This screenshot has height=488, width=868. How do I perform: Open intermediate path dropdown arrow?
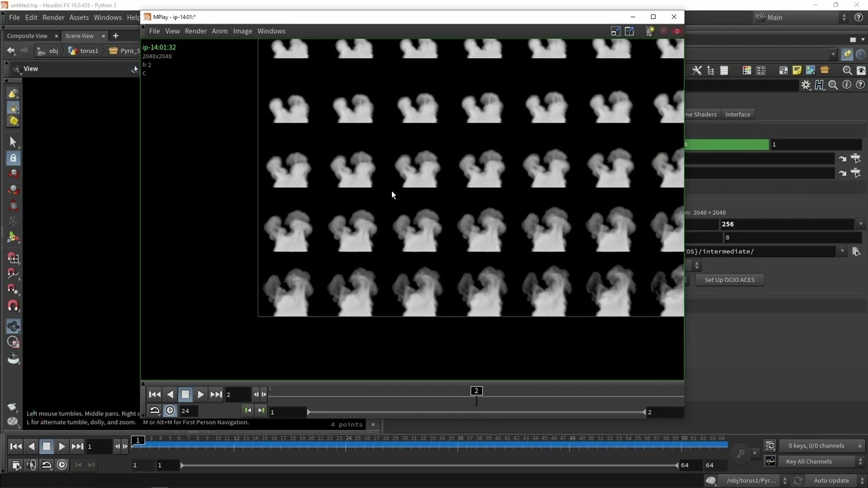[842, 251]
